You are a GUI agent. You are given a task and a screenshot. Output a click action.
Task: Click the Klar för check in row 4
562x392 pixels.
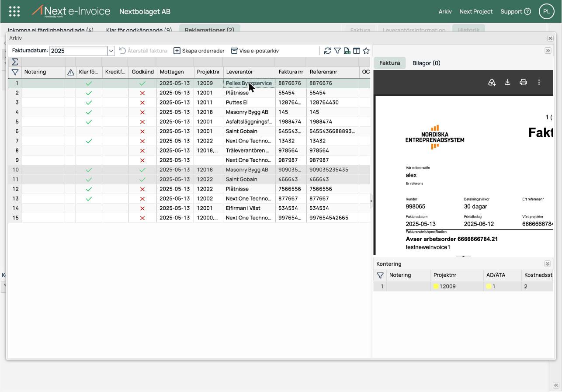pos(89,112)
